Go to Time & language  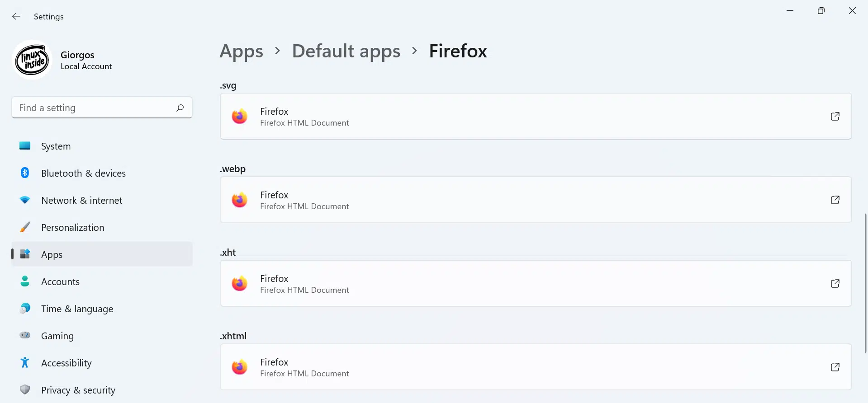(102, 309)
